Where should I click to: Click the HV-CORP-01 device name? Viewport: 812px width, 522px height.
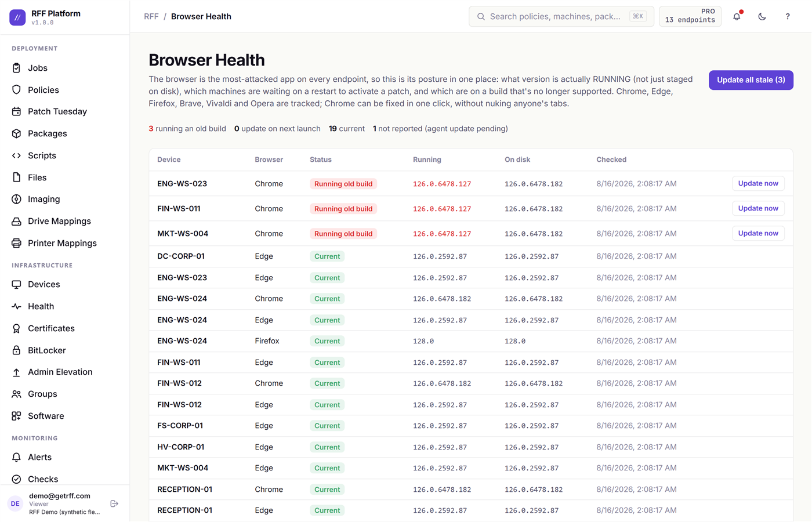(181, 447)
